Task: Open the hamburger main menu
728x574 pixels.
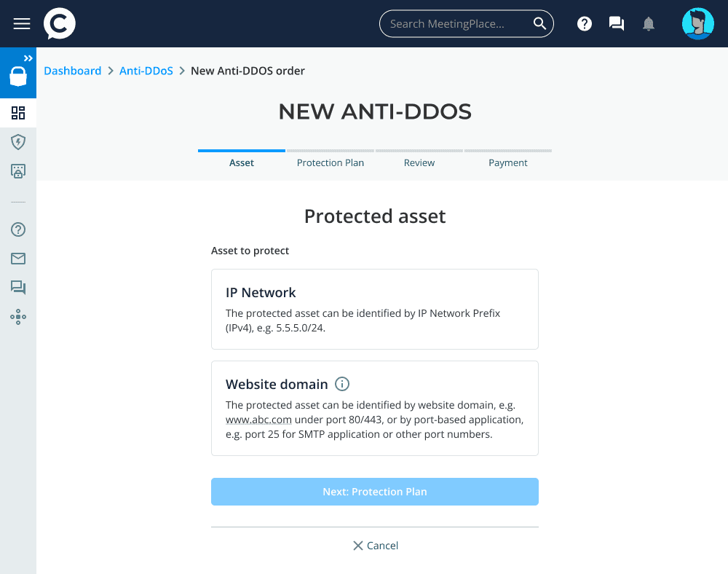Action: pos(22,24)
